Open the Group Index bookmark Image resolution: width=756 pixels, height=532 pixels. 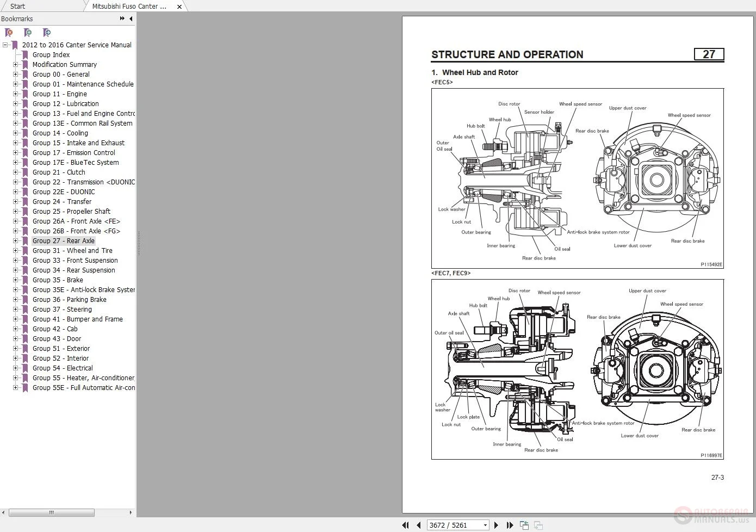pos(51,55)
